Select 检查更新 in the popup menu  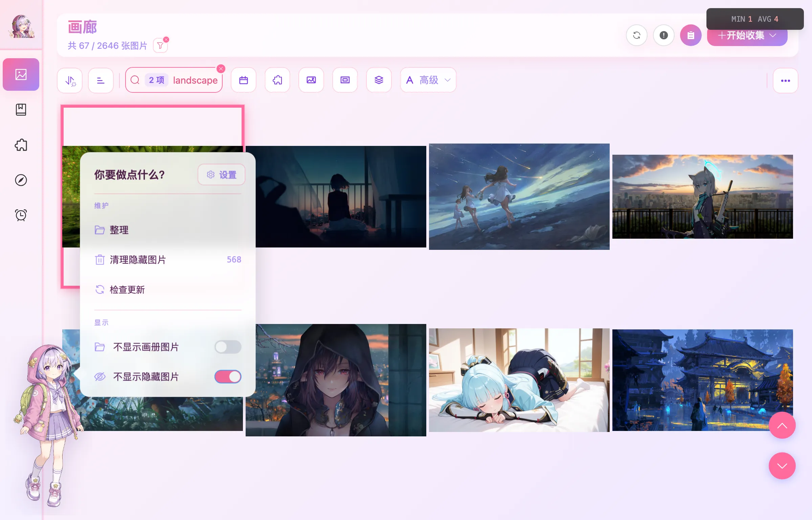(168, 290)
